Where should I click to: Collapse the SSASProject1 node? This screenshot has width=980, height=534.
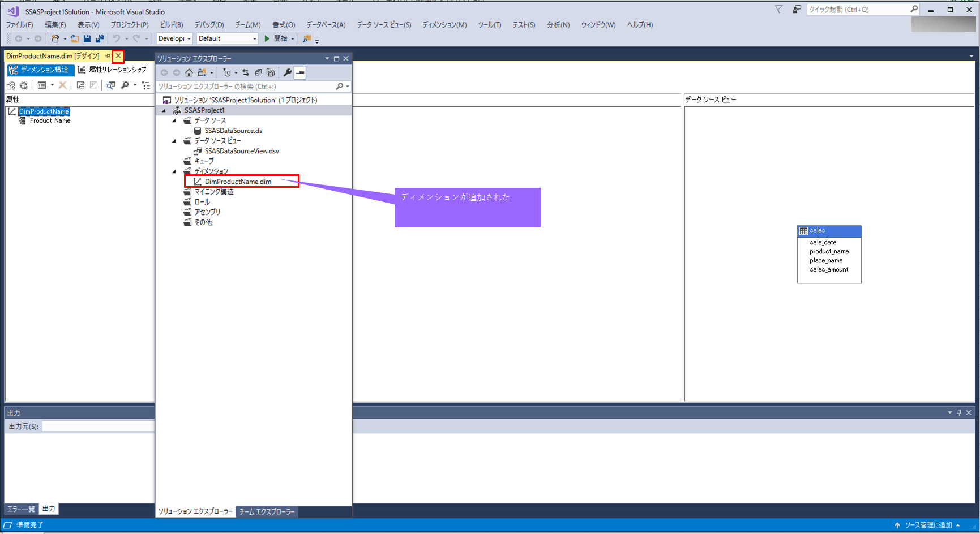164,110
